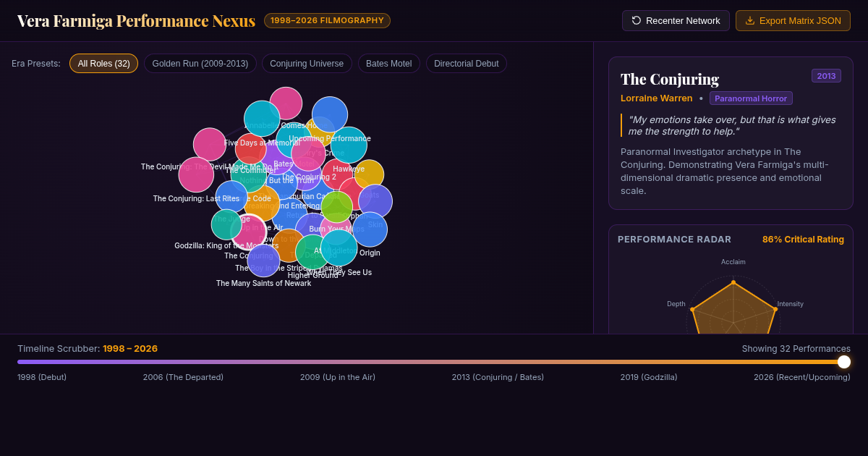This screenshot has width=868, height=456.
Task: Click the Timeline Scrubber range label
Action: 88,349
